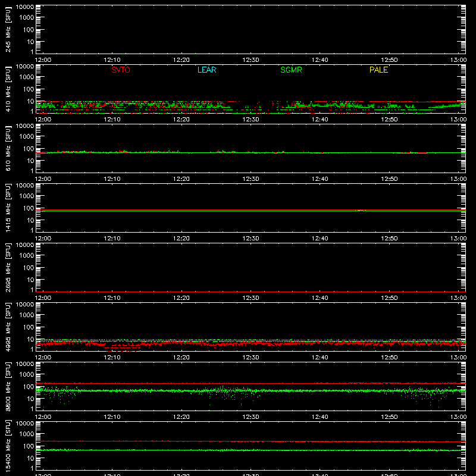Click 12:30 time label below 245 MHz panel

(250, 60)
